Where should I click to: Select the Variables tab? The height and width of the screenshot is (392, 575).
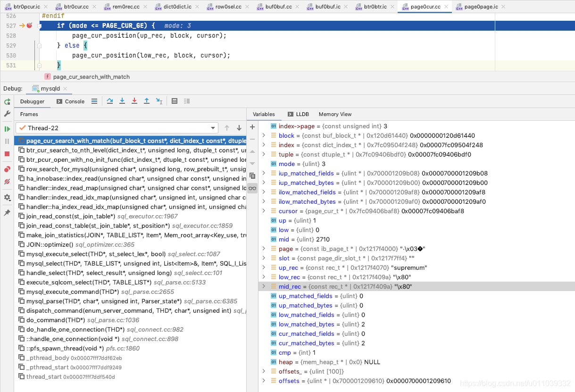[x=264, y=114]
